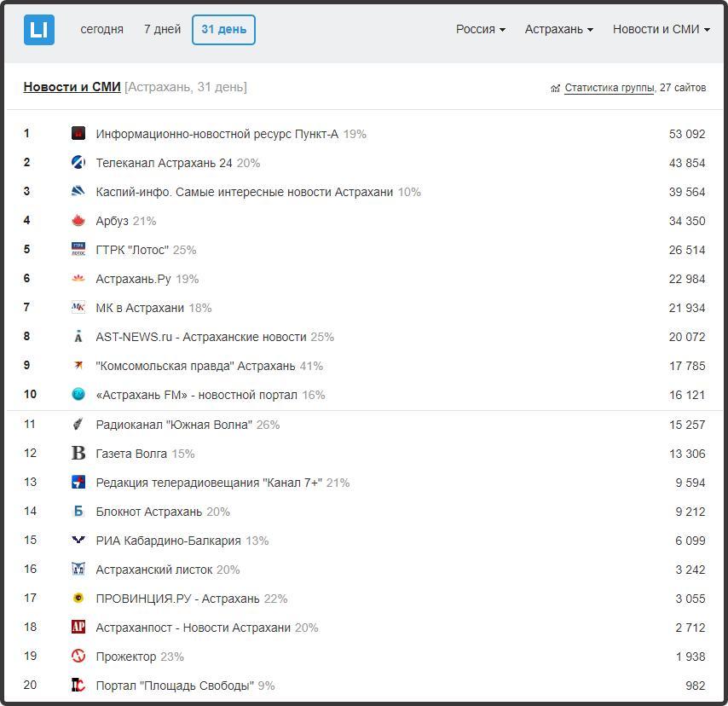Screen dimensions: 728x706
Task: Click the Астраханпост "AP" favicon
Action: coord(78,627)
